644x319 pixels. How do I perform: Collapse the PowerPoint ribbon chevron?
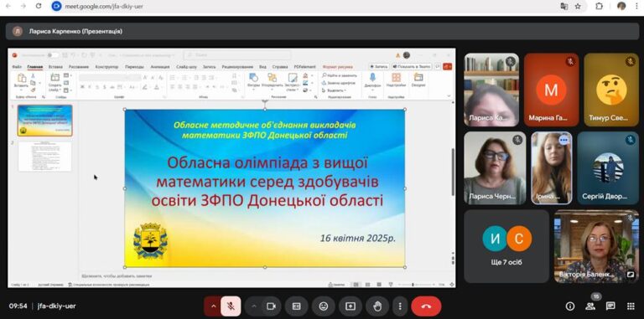click(x=449, y=96)
